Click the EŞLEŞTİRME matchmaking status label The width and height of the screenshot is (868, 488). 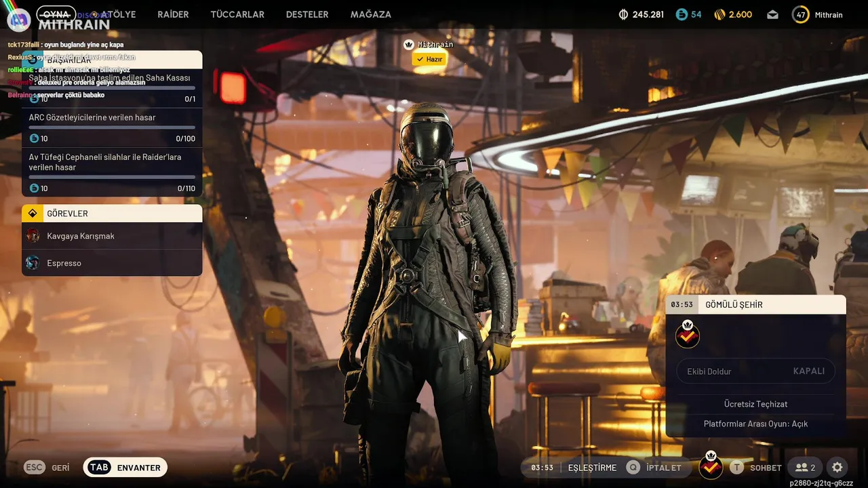[592, 468]
